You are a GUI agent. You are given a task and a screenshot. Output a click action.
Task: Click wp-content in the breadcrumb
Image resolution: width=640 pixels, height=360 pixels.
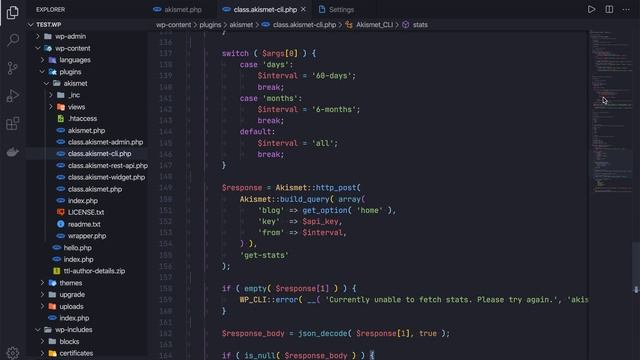173,25
